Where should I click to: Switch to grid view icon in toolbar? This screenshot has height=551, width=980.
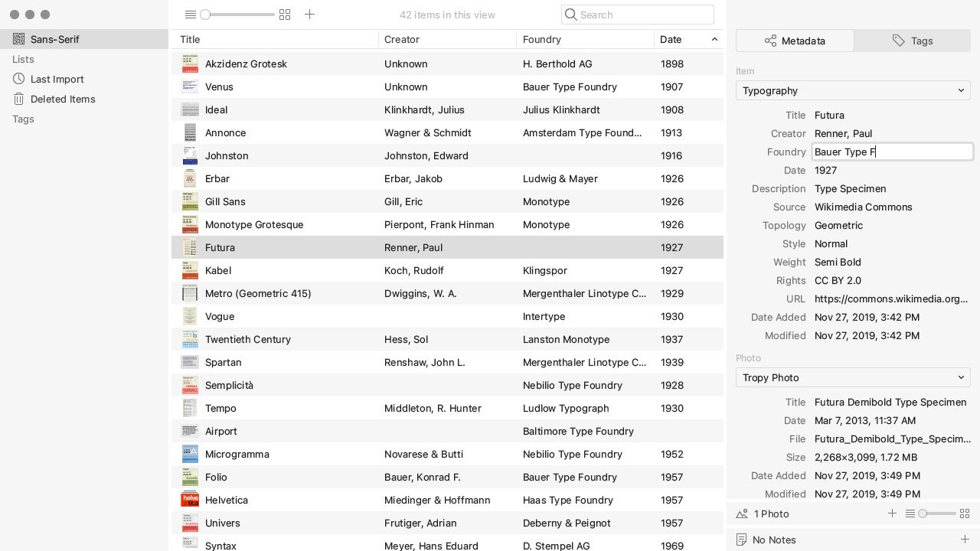tap(285, 15)
